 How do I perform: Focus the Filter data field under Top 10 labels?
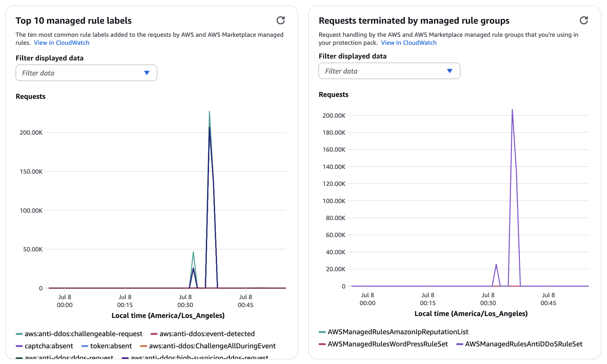pos(80,73)
